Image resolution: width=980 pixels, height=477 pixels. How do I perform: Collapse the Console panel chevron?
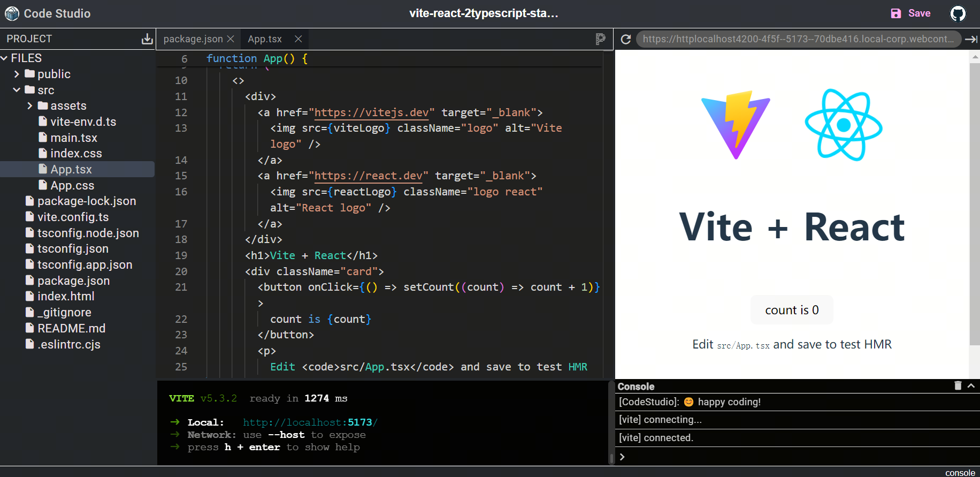tap(971, 385)
